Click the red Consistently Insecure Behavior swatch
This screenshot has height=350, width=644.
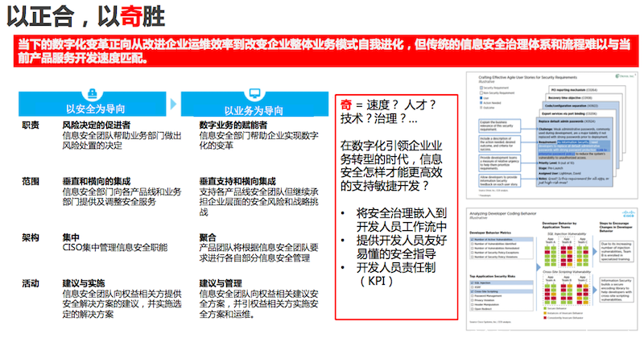click(545, 318)
